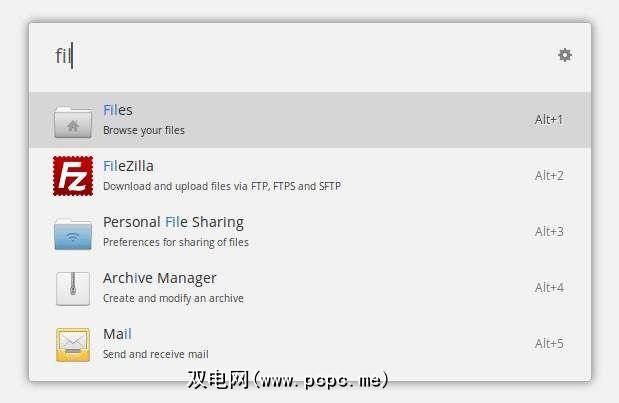This screenshot has height=403, width=619.
Task: Click the Alt+5 shortcut label
Action: (549, 344)
